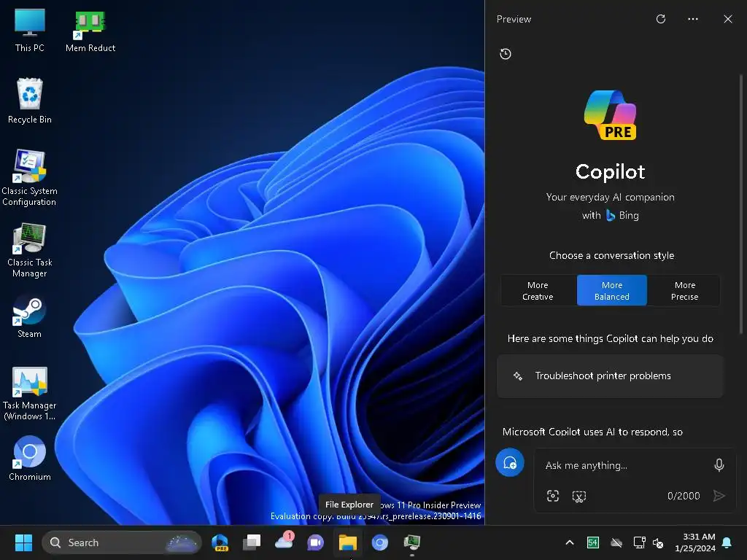This screenshot has width=747, height=560.
Task: Close the Copilot Preview panel
Action: click(x=728, y=19)
